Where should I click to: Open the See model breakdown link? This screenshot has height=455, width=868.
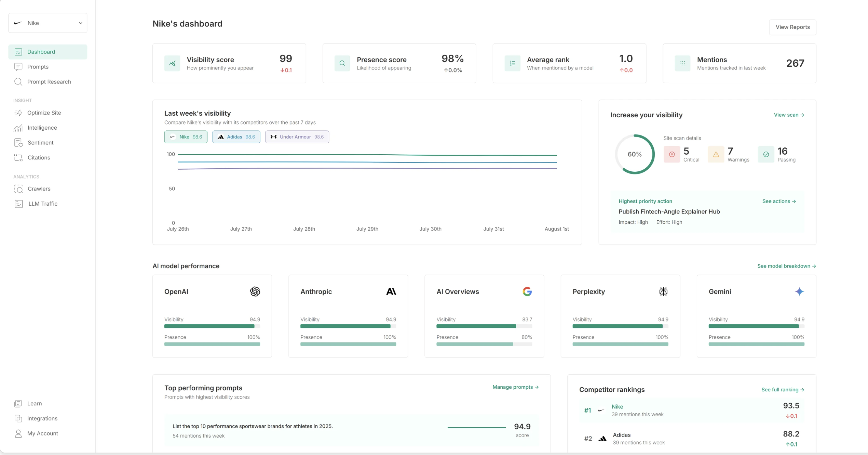tap(786, 266)
